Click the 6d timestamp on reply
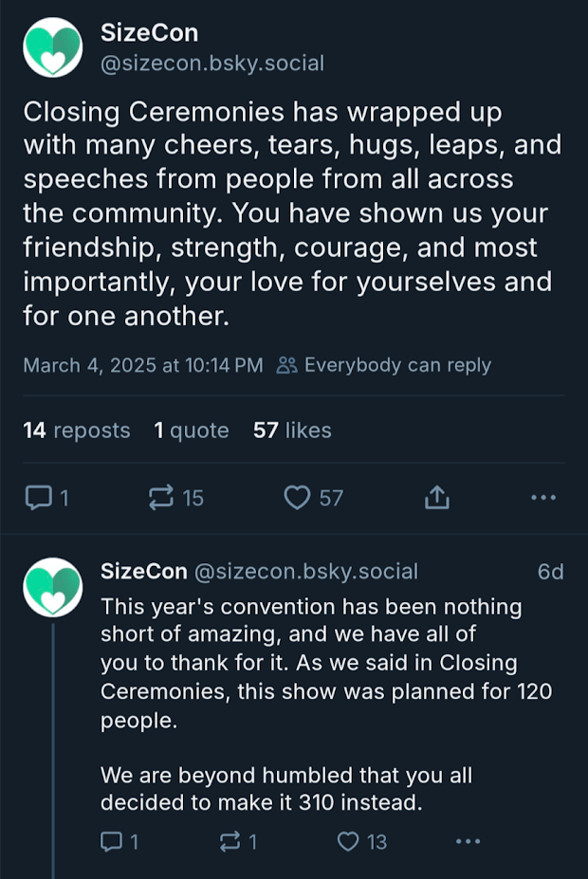This screenshot has height=879, width=588. (x=550, y=572)
